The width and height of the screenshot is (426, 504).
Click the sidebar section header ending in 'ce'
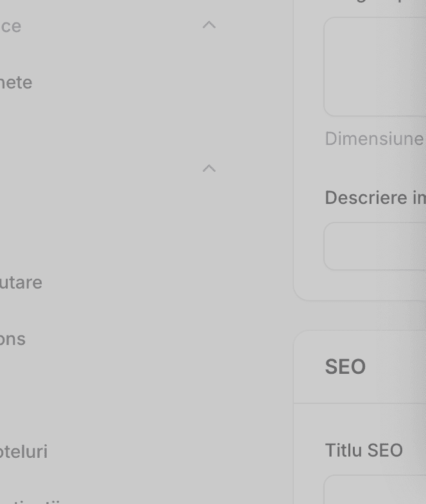tap(10, 26)
